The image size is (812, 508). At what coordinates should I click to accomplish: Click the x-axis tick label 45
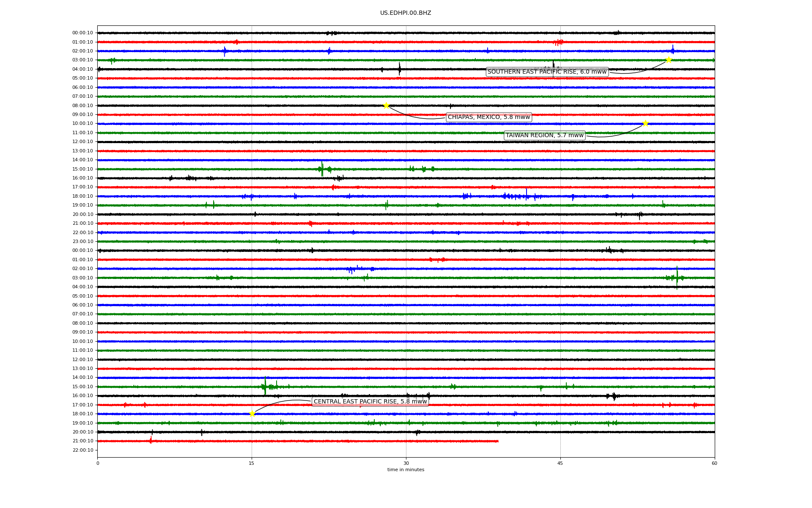point(560,463)
